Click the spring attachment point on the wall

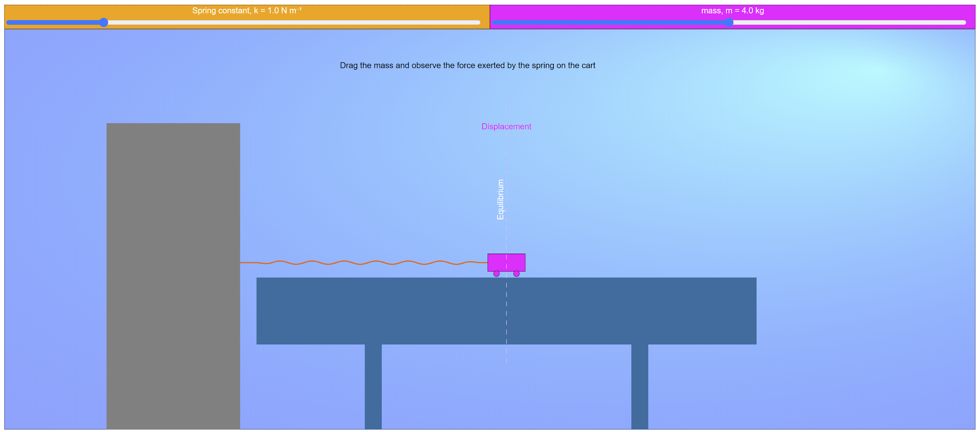tap(241, 263)
